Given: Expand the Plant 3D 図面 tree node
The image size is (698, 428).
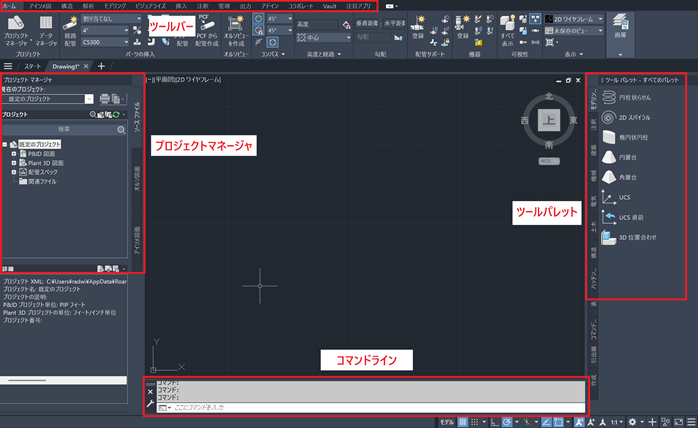Looking at the screenshot, I should click(x=14, y=163).
